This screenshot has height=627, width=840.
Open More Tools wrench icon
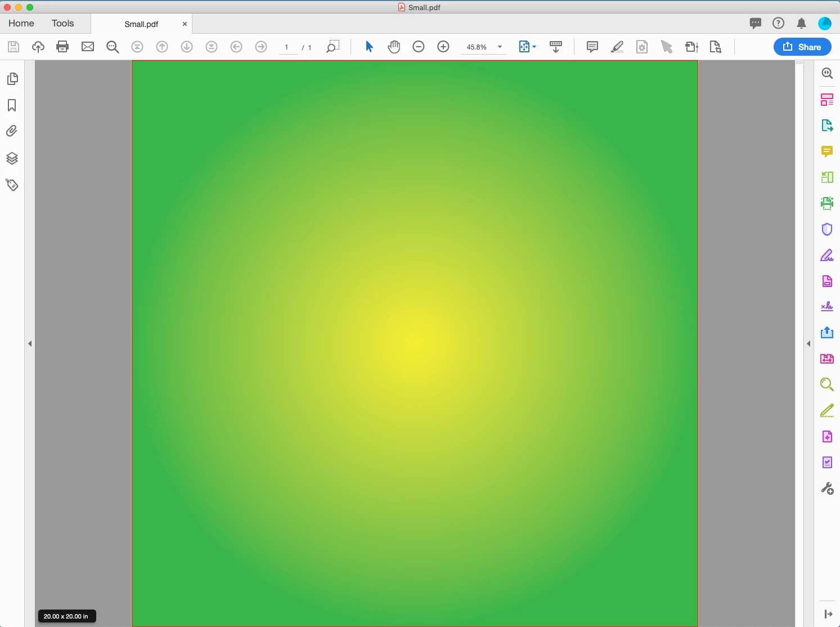pyautogui.click(x=827, y=489)
